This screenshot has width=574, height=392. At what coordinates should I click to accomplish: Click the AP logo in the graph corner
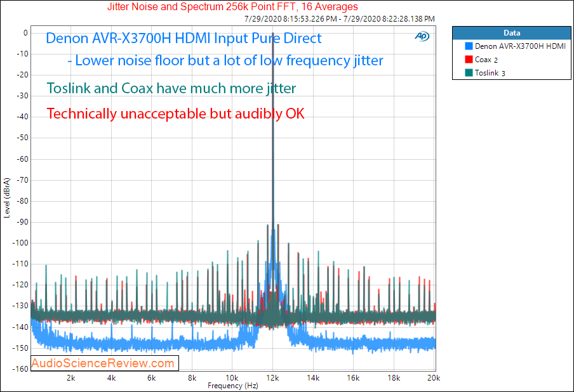tap(422, 36)
